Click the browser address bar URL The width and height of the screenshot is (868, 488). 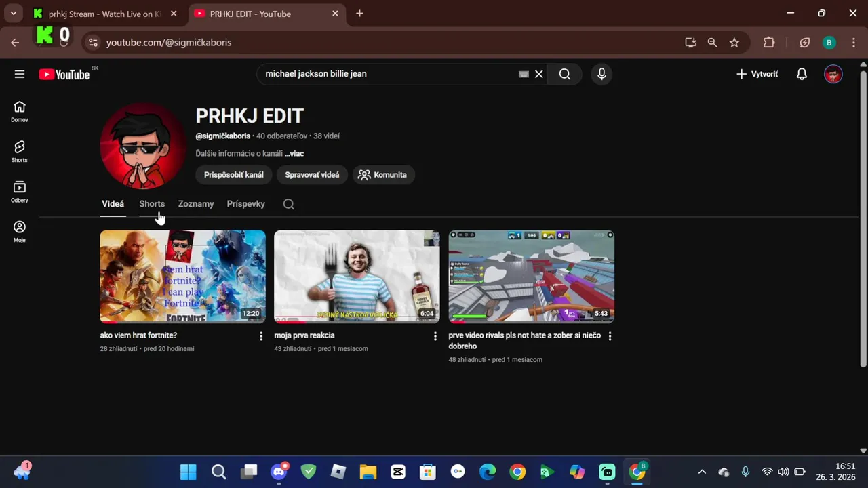coord(169,43)
